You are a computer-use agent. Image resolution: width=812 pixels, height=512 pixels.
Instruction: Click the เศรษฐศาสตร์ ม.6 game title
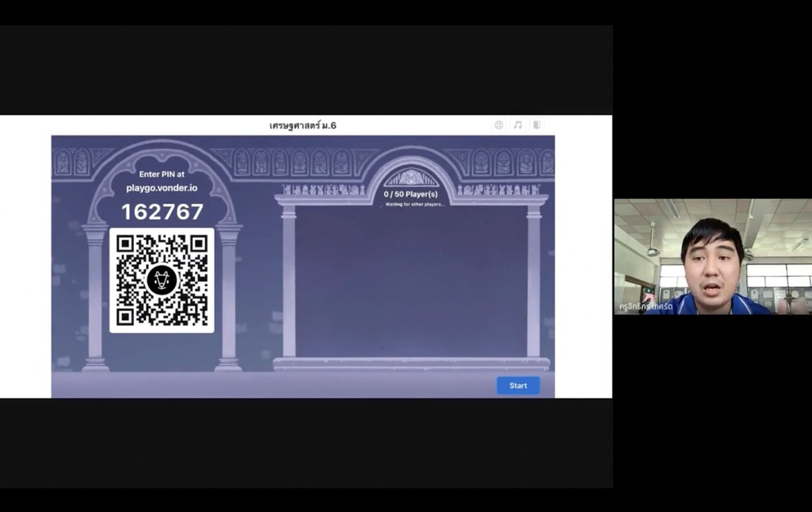click(303, 125)
